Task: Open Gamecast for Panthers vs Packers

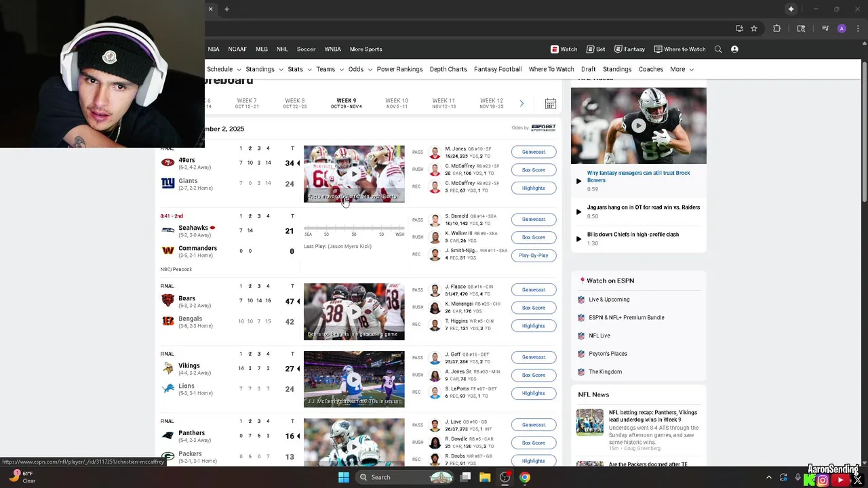Action: [534, 425]
